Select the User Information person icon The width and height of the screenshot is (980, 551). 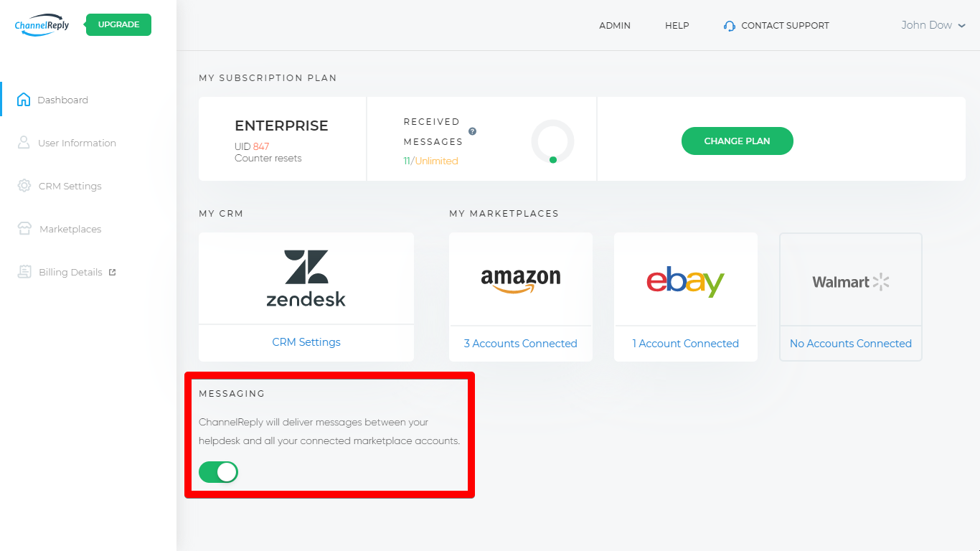point(24,143)
